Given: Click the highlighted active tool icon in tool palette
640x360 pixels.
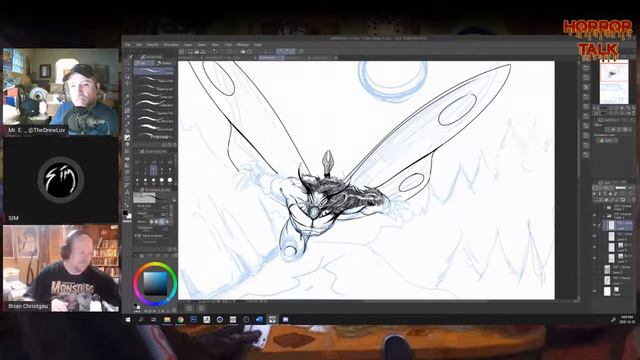Looking at the screenshot, I should point(127,138).
